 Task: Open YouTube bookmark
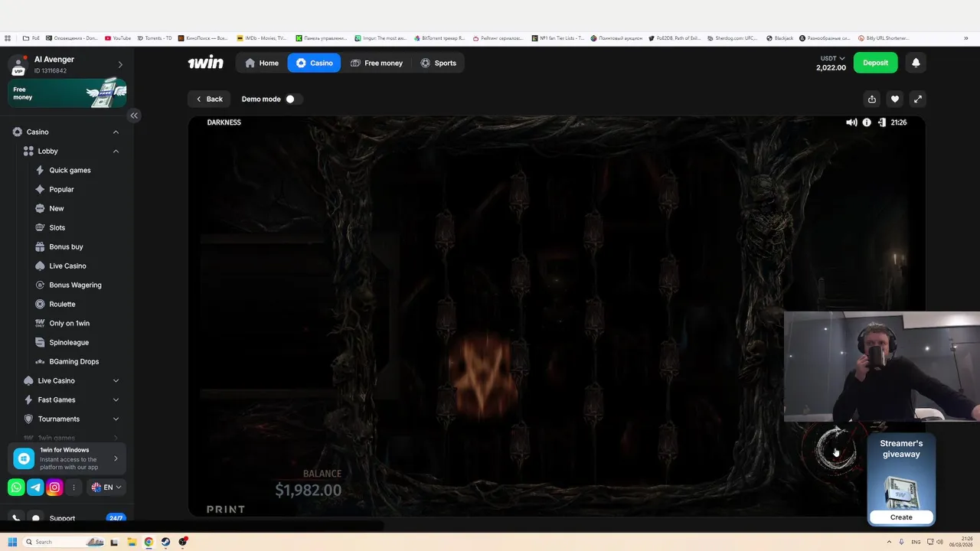[118, 38]
